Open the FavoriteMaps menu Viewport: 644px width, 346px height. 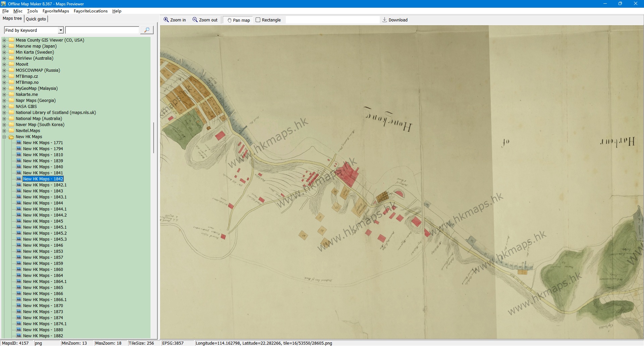56,11
